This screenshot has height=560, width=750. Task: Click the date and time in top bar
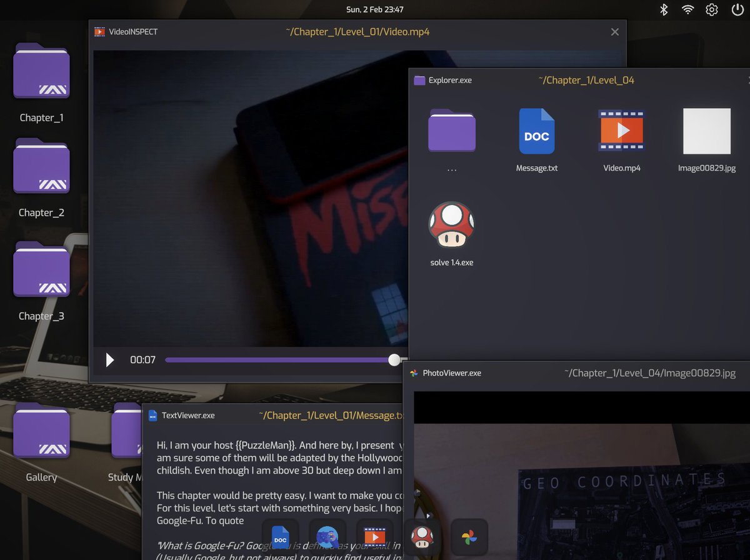pos(375,9)
